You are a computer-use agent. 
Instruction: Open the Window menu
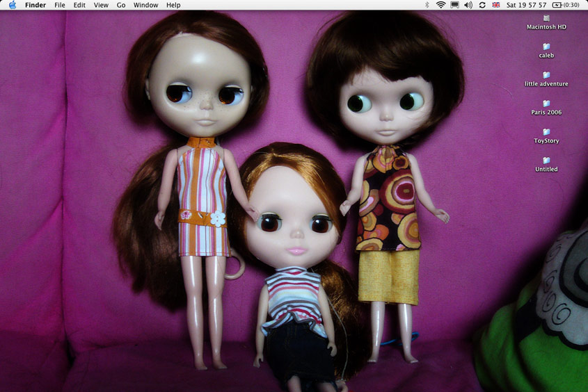(145, 5)
